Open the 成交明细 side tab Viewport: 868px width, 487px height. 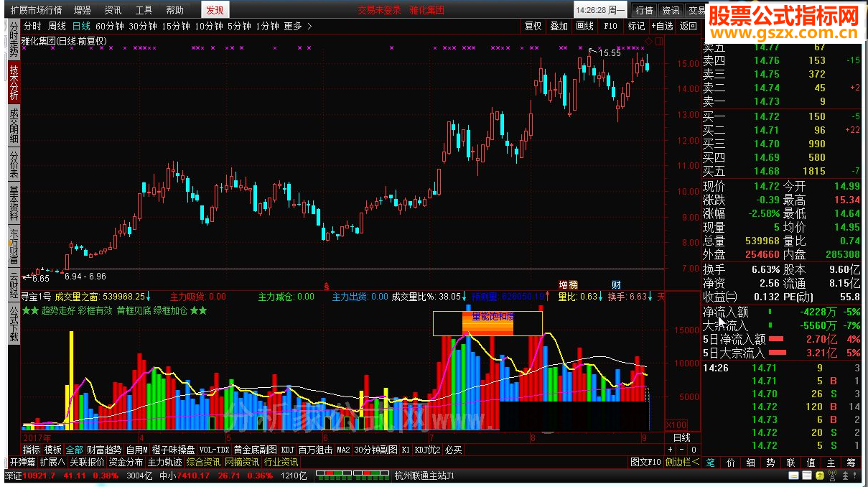14,126
